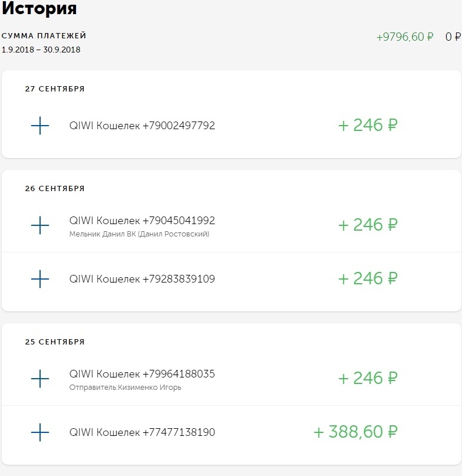The width and height of the screenshot is (462, 476).
Task: Click plus icon beside +79283839109 payment
Action: tap(39, 278)
